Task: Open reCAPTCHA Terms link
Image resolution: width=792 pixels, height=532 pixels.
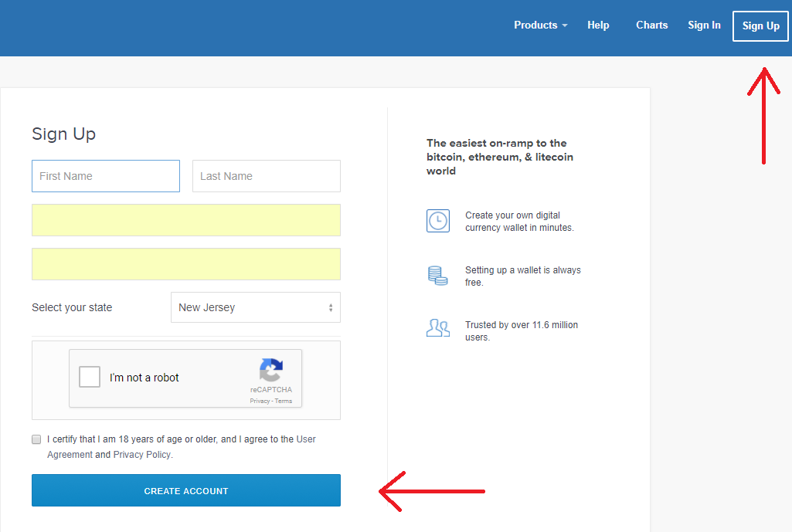Action: [284, 401]
